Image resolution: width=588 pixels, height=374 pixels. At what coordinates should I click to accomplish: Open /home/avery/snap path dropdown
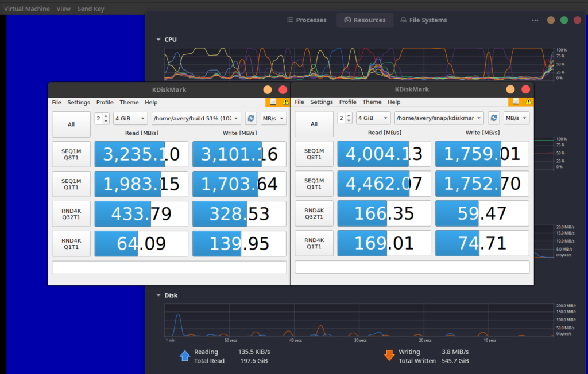coord(439,118)
